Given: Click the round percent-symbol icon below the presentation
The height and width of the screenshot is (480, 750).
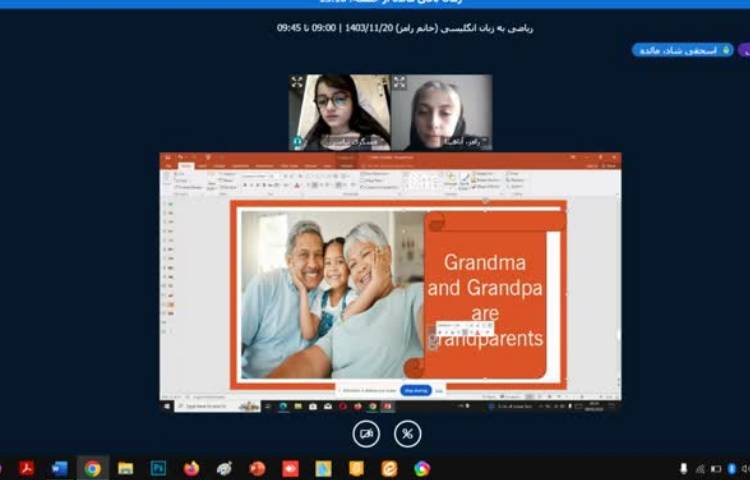Looking at the screenshot, I should click(x=407, y=433).
